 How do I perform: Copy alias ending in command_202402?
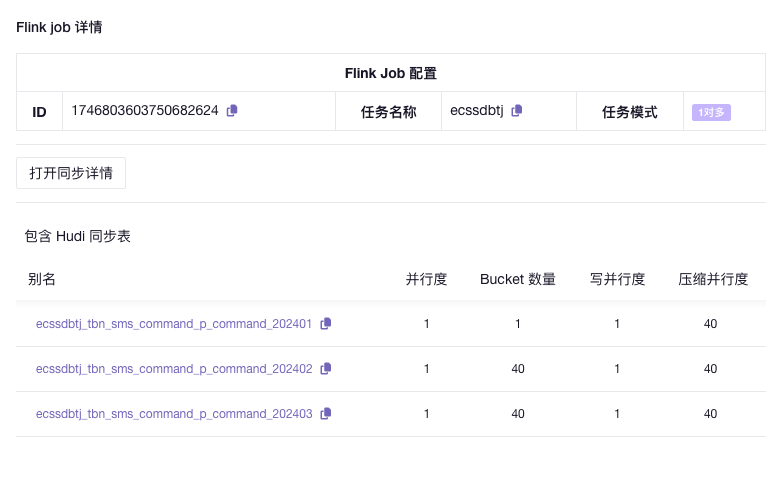pos(326,369)
